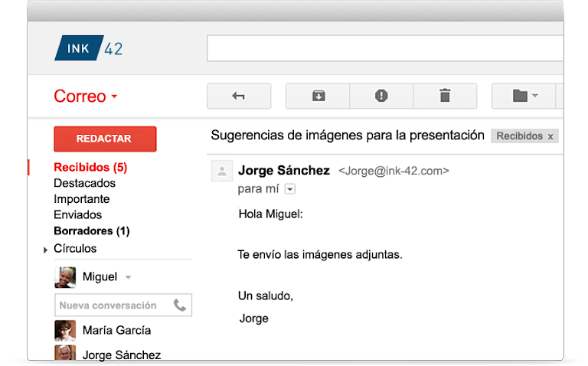Archive the open email
Viewport: 588px width, 366px height.
pyautogui.click(x=318, y=96)
